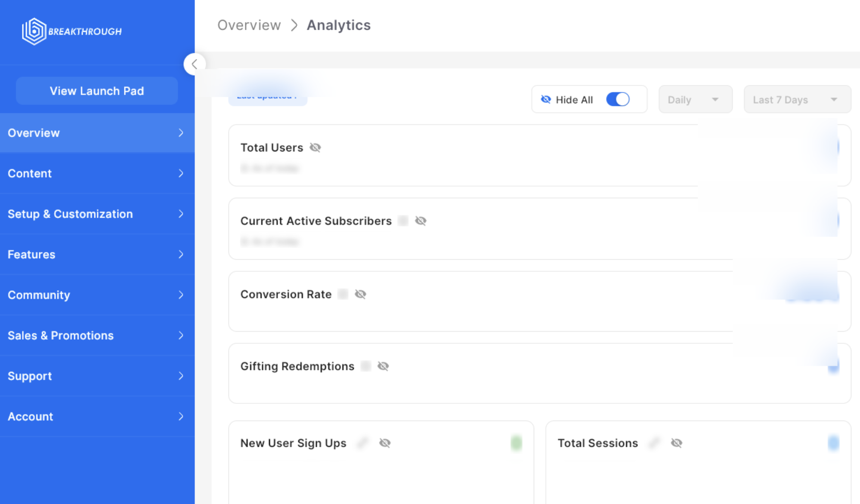Click the Overview breadcrumb link
The width and height of the screenshot is (860, 504).
pyautogui.click(x=249, y=25)
